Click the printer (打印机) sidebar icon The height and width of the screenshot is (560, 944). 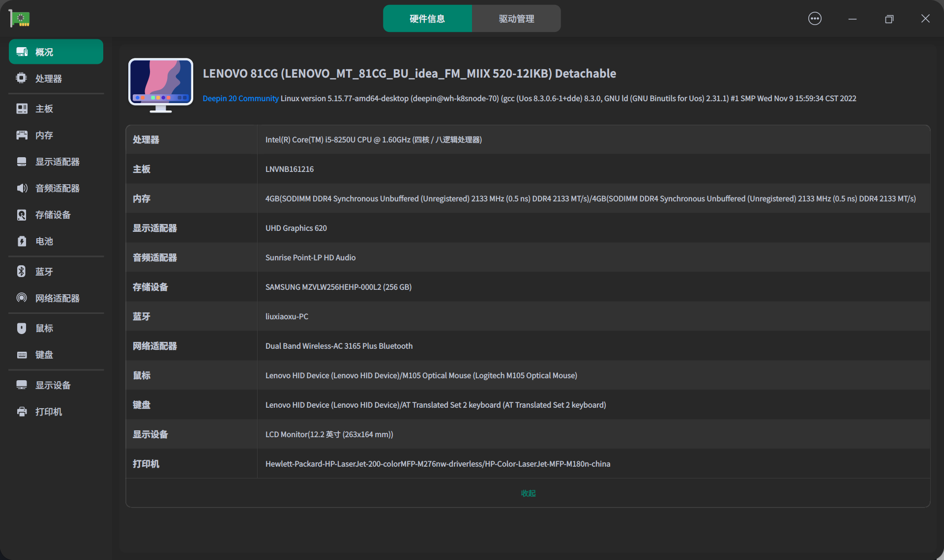22,412
